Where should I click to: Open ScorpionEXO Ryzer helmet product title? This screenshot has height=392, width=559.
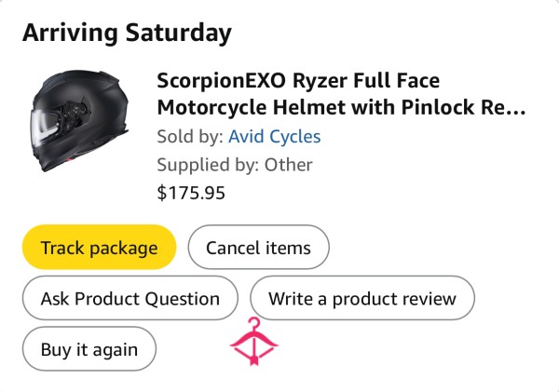341,94
